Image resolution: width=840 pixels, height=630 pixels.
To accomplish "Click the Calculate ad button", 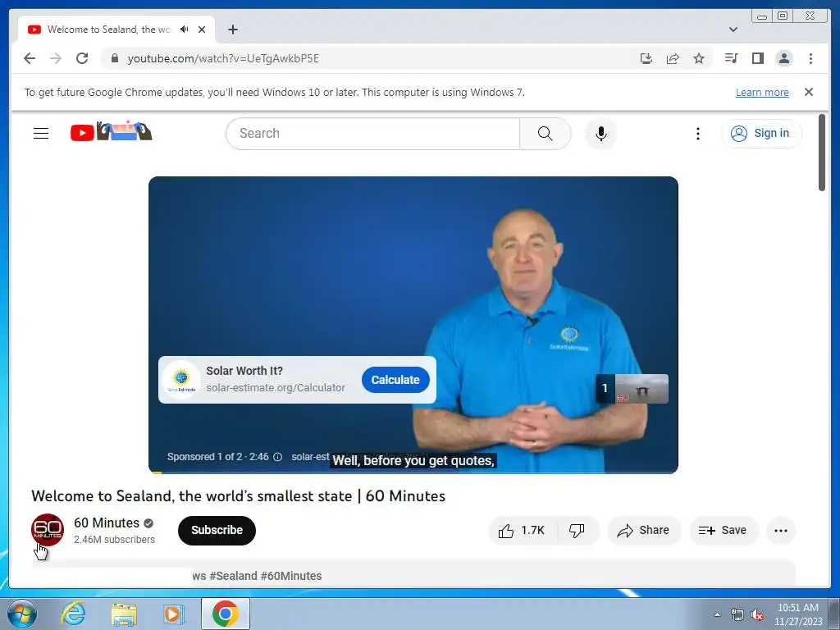I will pos(395,380).
